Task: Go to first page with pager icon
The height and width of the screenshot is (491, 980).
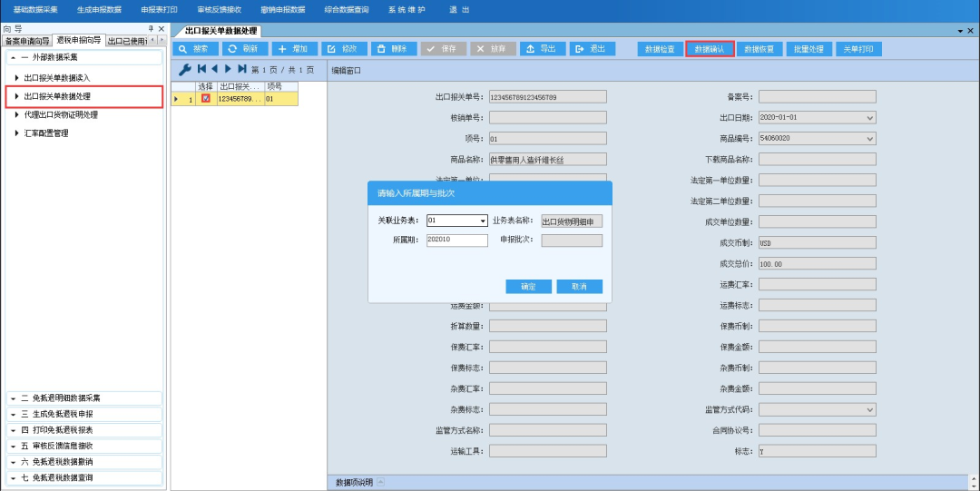Action: coord(201,69)
